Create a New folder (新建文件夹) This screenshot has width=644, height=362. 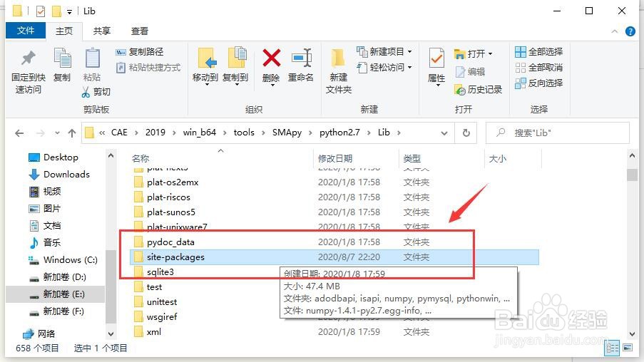pyautogui.click(x=339, y=71)
